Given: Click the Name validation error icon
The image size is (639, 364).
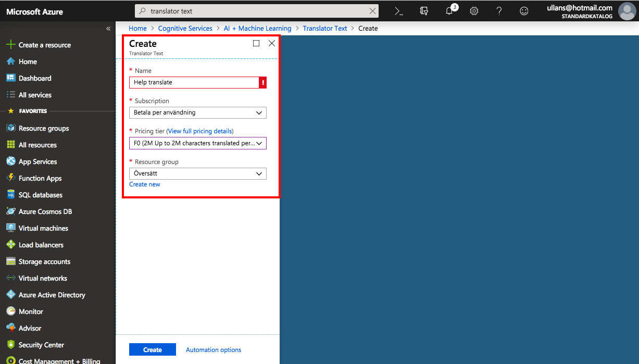Looking at the screenshot, I should point(263,82).
